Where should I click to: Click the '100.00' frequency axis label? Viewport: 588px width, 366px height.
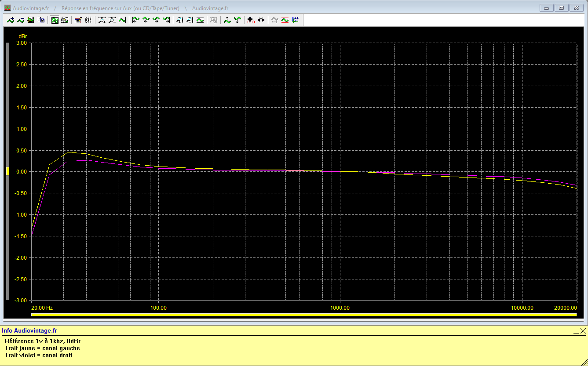(158, 308)
